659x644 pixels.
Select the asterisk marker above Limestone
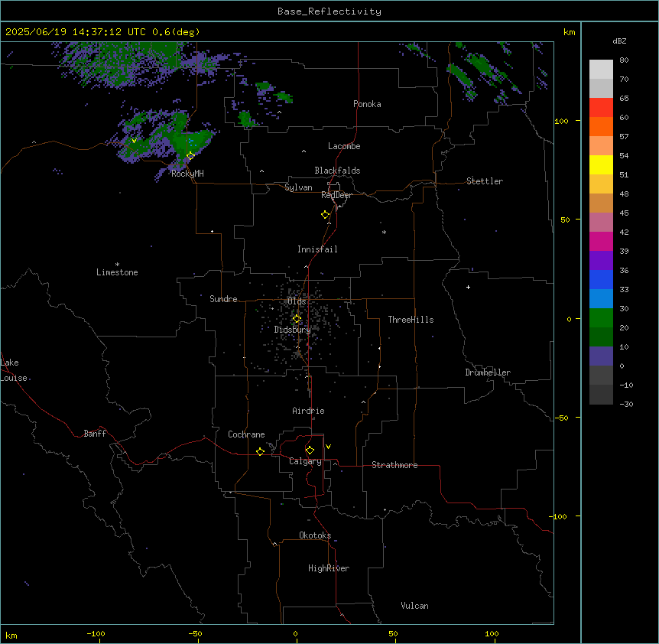tap(117, 265)
